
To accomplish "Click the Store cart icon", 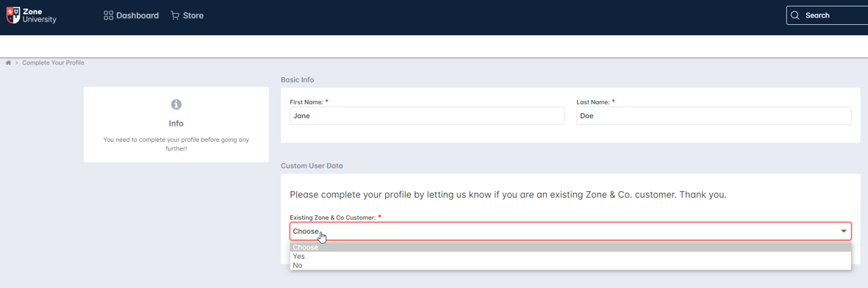I will [x=175, y=15].
